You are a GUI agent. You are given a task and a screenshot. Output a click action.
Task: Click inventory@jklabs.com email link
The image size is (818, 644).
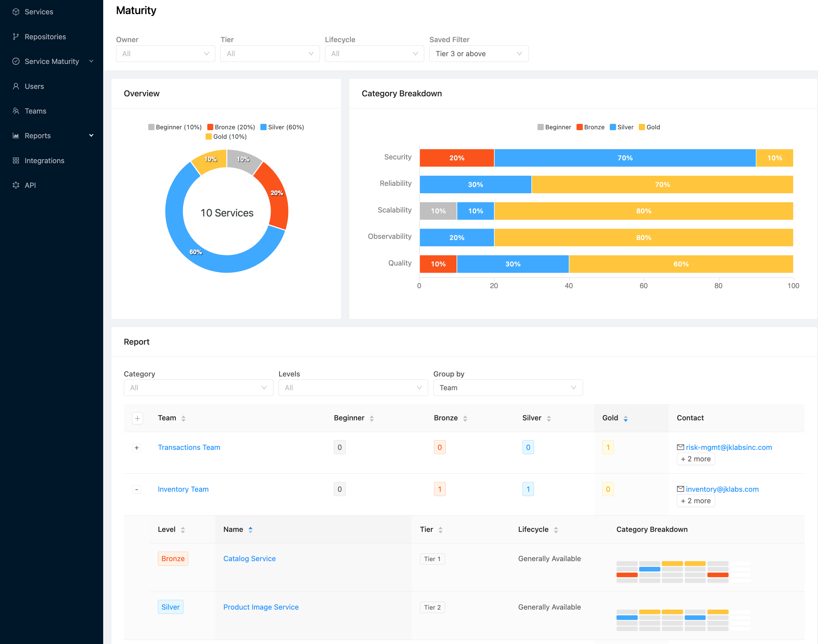[x=722, y=489]
